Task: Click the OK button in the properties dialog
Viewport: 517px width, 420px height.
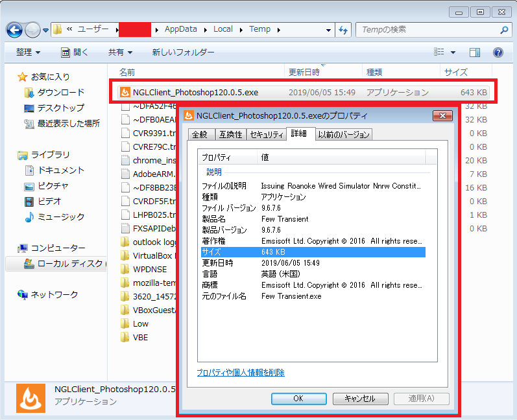Action: [x=299, y=399]
